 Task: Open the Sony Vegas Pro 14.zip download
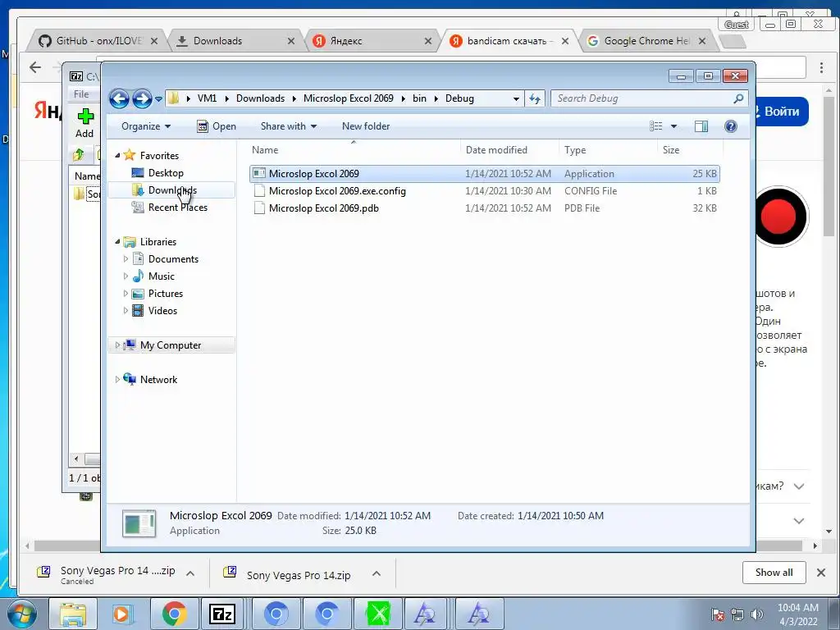pos(299,575)
